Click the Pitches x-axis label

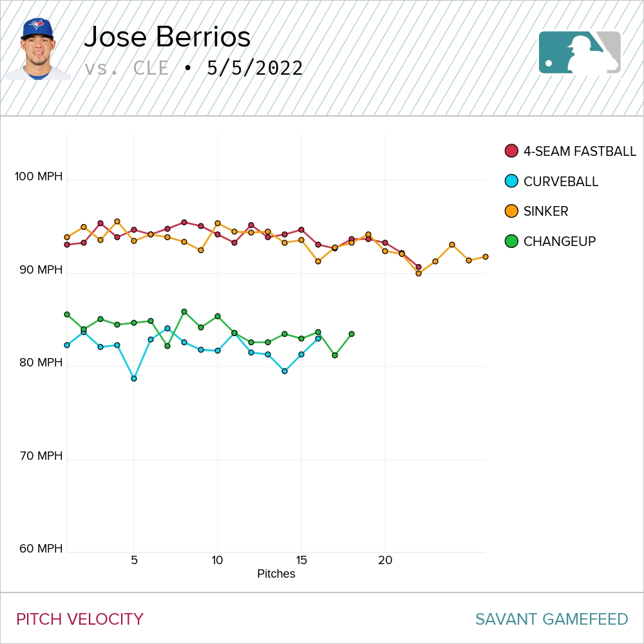click(276, 574)
